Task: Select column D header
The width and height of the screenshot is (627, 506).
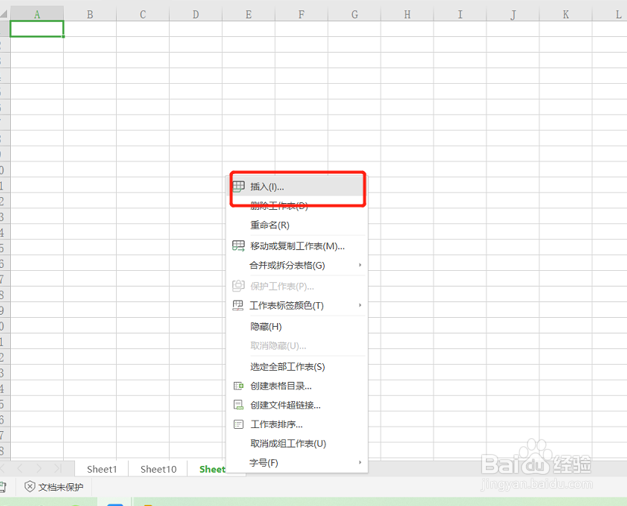Action: point(196,14)
